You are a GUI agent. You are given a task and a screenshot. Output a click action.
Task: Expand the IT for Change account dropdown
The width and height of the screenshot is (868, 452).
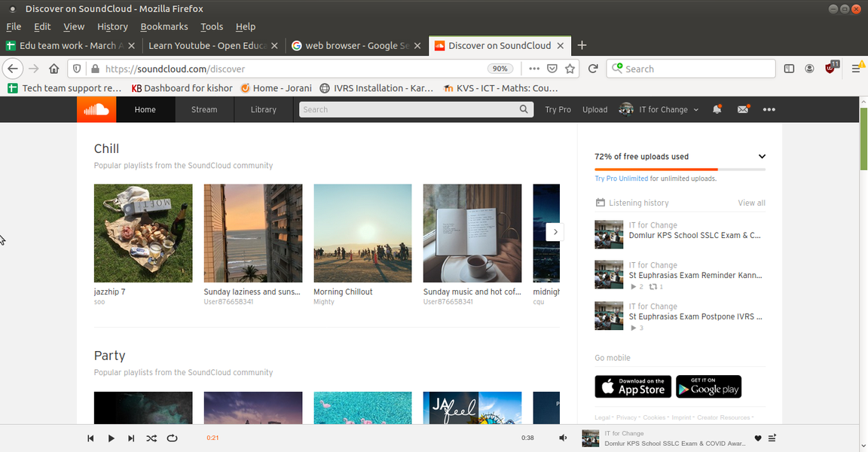[659, 110]
